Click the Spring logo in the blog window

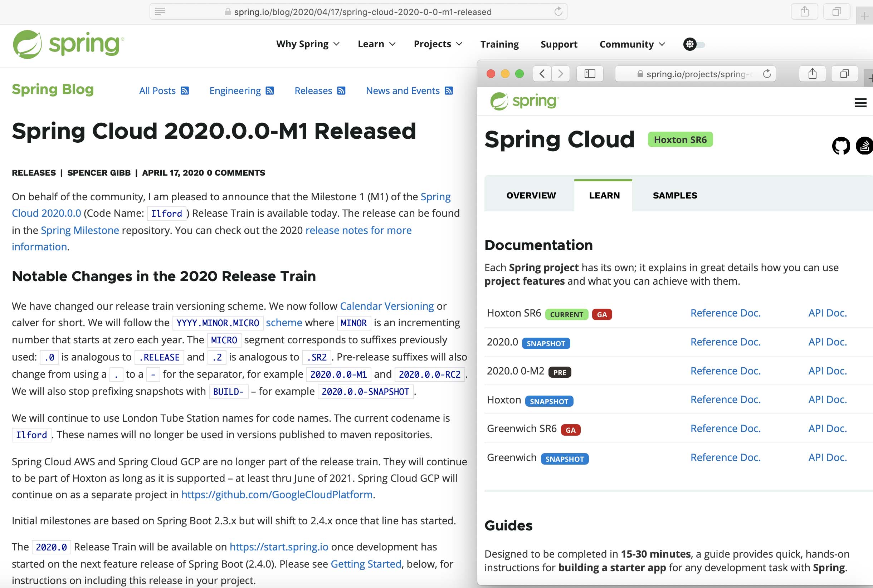68,45
